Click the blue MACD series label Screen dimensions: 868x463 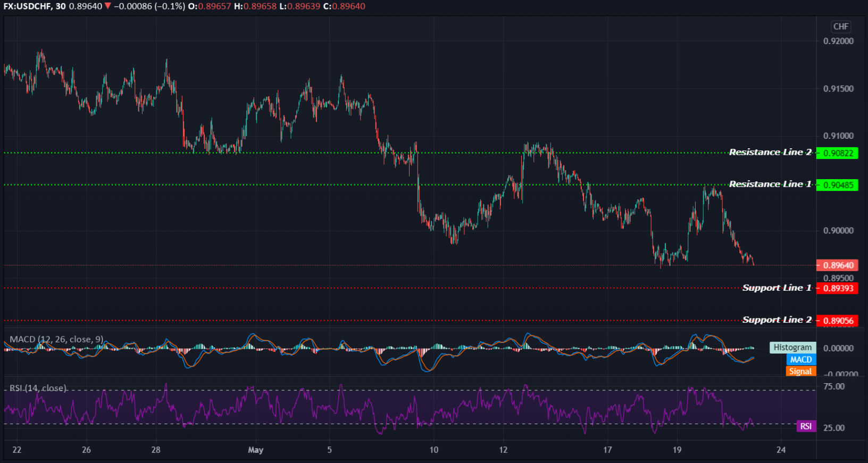pyautogui.click(x=800, y=359)
